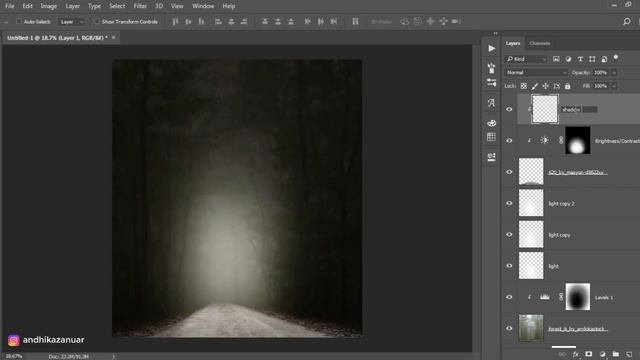Open the File menu

pos(9,6)
